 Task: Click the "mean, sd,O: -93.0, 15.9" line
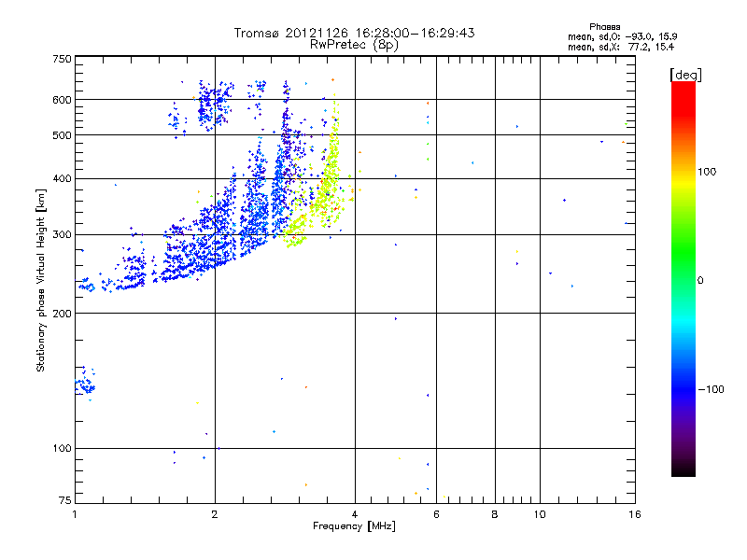[623, 36]
